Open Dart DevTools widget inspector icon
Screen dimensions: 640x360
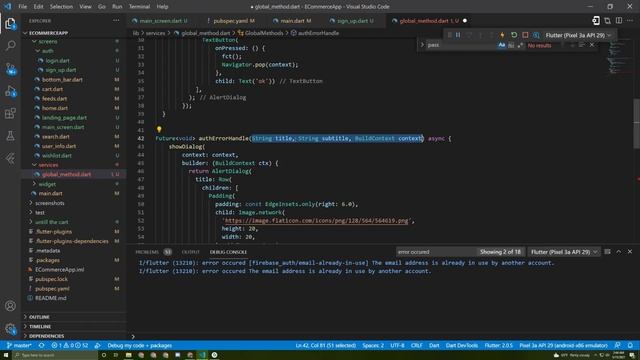536,35
